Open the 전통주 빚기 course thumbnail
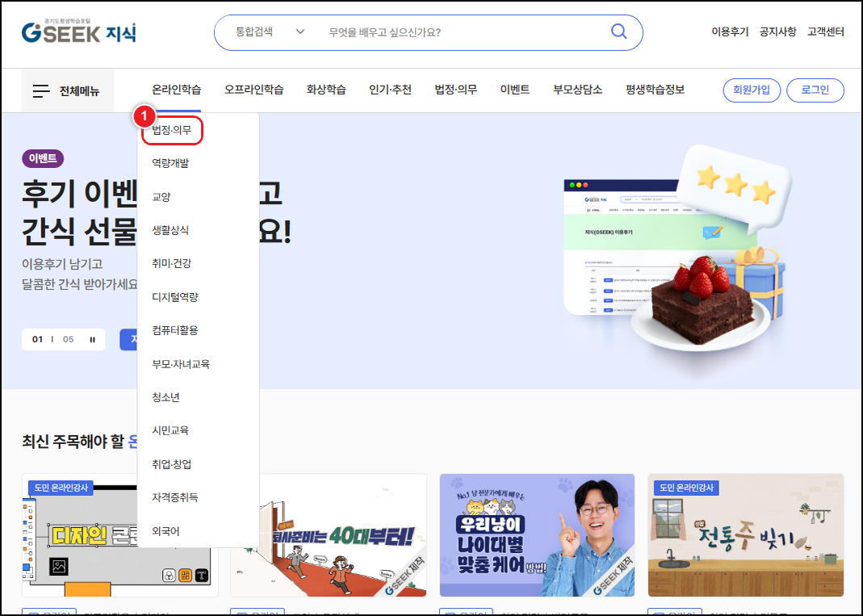 click(x=745, y=535)
